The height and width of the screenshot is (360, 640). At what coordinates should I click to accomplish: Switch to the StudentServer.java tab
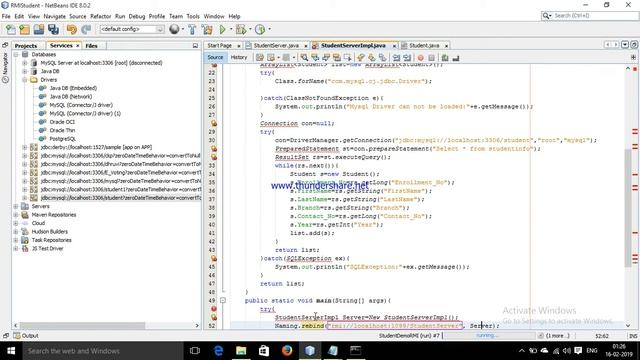[276, 45]
